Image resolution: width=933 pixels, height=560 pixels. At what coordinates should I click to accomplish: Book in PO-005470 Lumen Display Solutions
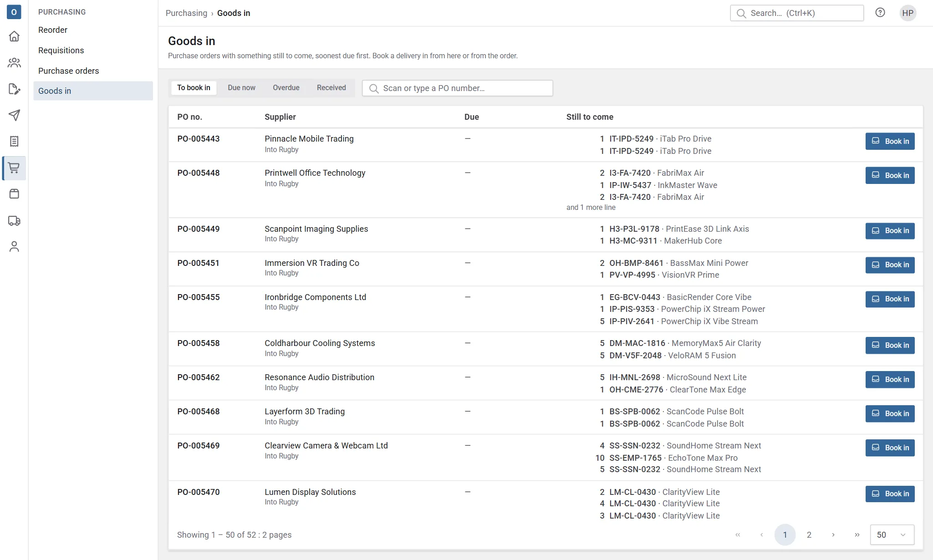[890, 494]
